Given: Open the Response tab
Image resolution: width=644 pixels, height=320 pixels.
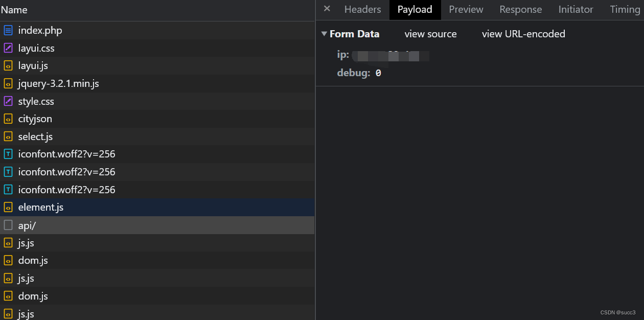Looking at the screenshot, I should tap(520, 9).
